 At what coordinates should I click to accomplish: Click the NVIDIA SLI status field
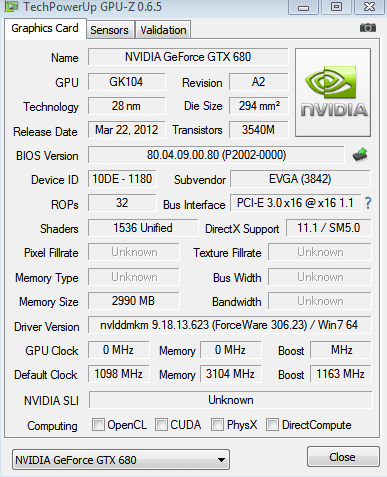click(230, 400)
